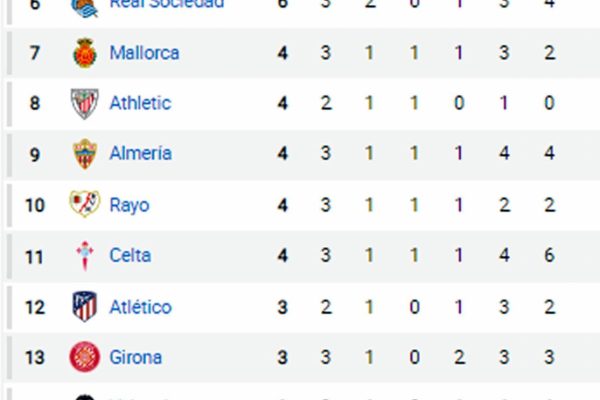Click the Girona club crest
The image size is (600, 400).
click(x=83, y=357)
